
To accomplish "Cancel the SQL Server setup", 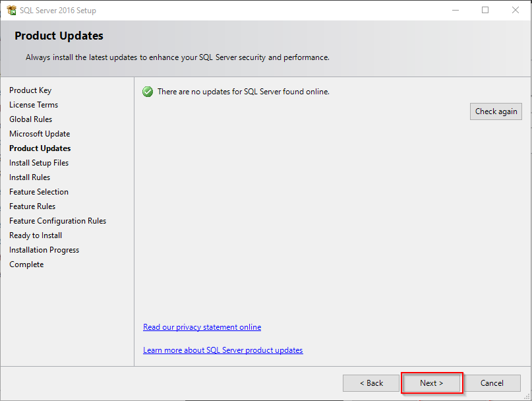I will pos(492,383).
